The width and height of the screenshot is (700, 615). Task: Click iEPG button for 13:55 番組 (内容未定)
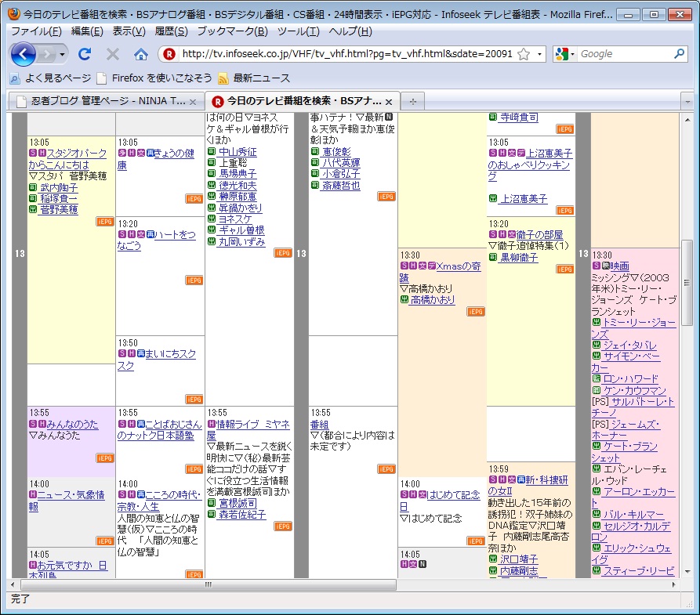point(386,469)
